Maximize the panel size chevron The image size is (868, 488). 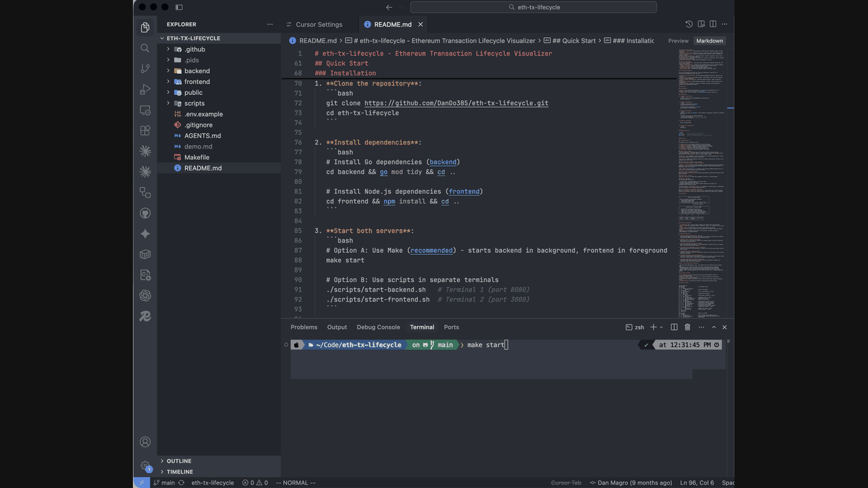coord(713,327)
